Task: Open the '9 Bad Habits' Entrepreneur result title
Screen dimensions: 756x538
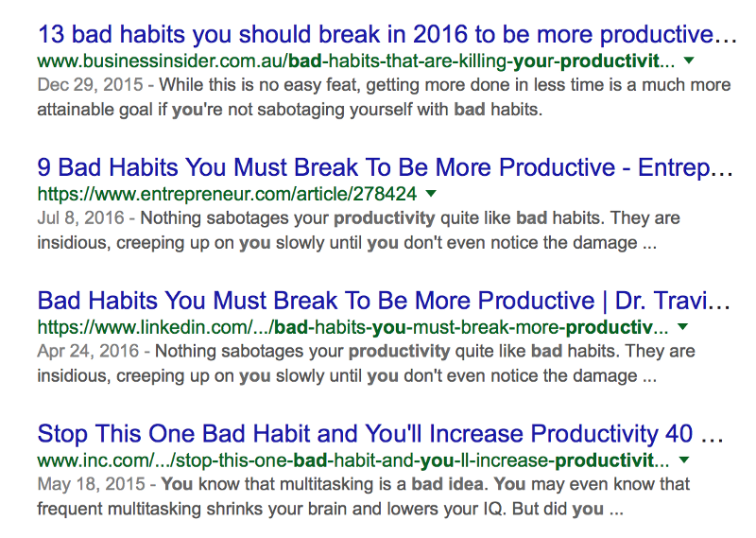Action: pyautogui.click(x=386, y=168)
